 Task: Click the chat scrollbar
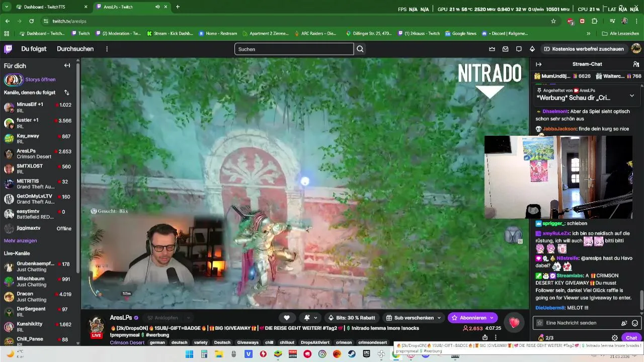641,300
